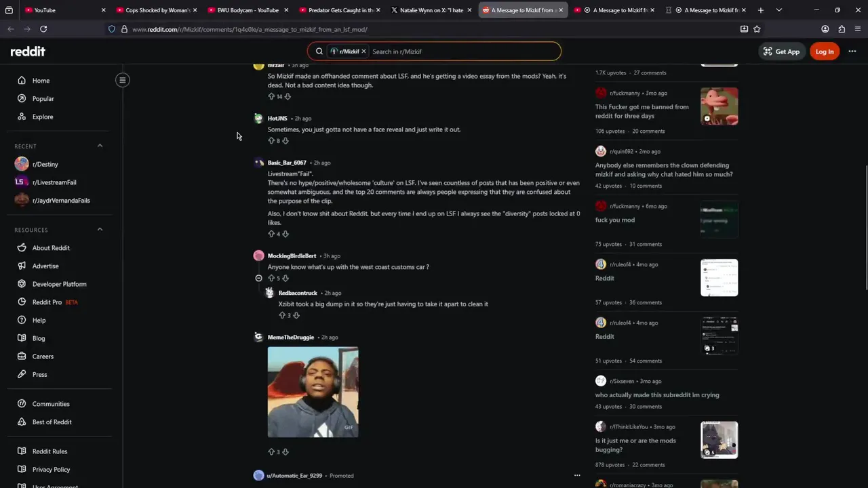Image resolution: width=868 pixels, height=488 pixels.
Task: Upvote HotJNS's comment
Action: click(x=271, y=141)
